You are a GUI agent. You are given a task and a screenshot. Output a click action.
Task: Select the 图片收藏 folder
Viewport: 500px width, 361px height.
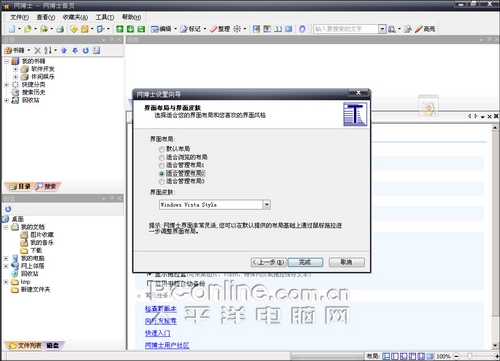pyautogui.click(x=42, y=235)
